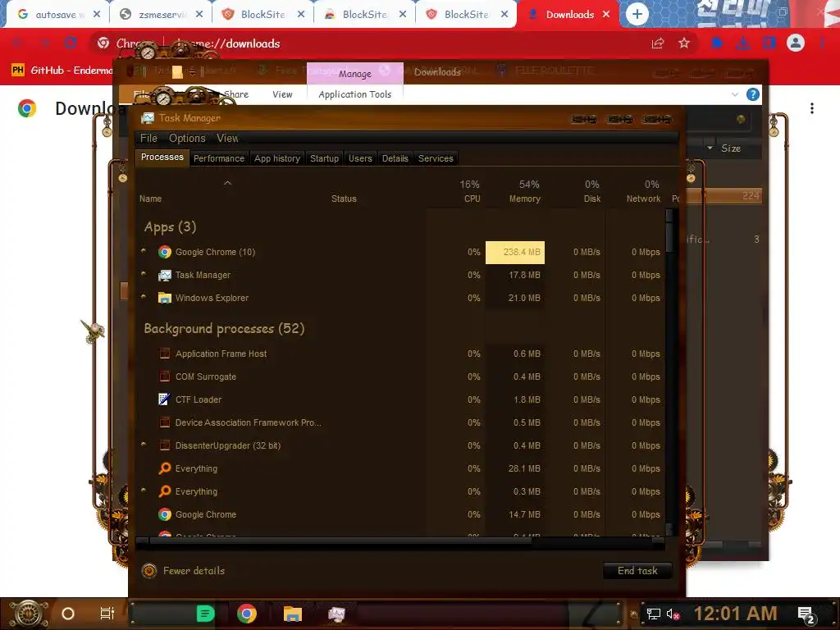This screenshot has width=840, height=630.
Task: Open the Chrome profile avatar icon
Action: pyautogui.click(x=796, y=43)
